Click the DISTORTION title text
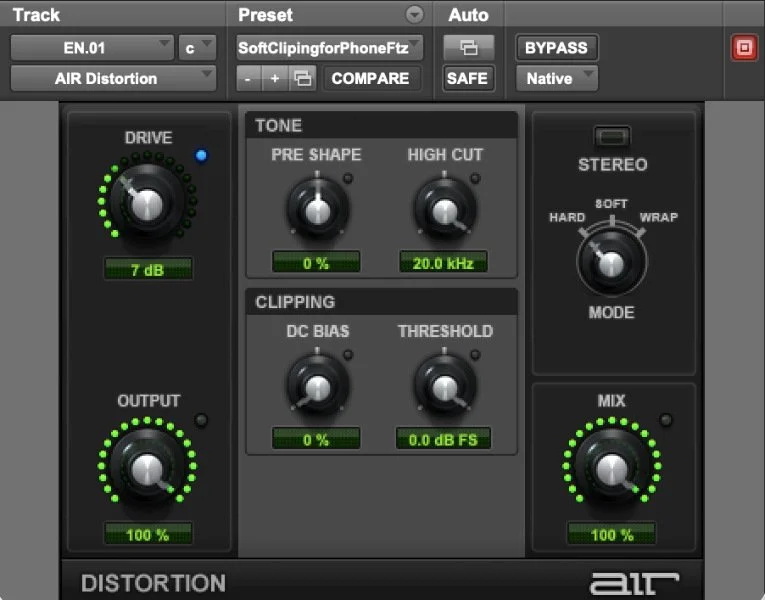765x600 pixels. point(153,583)
